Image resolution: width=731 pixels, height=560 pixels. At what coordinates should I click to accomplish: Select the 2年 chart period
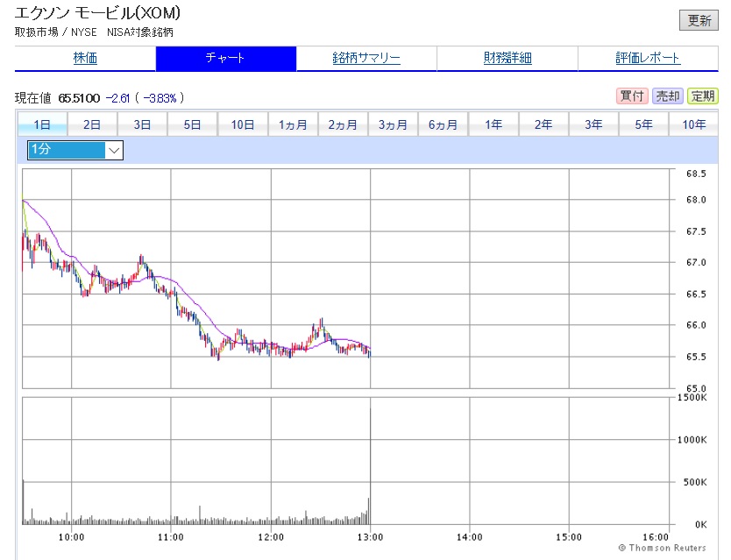tap(543, 124)
